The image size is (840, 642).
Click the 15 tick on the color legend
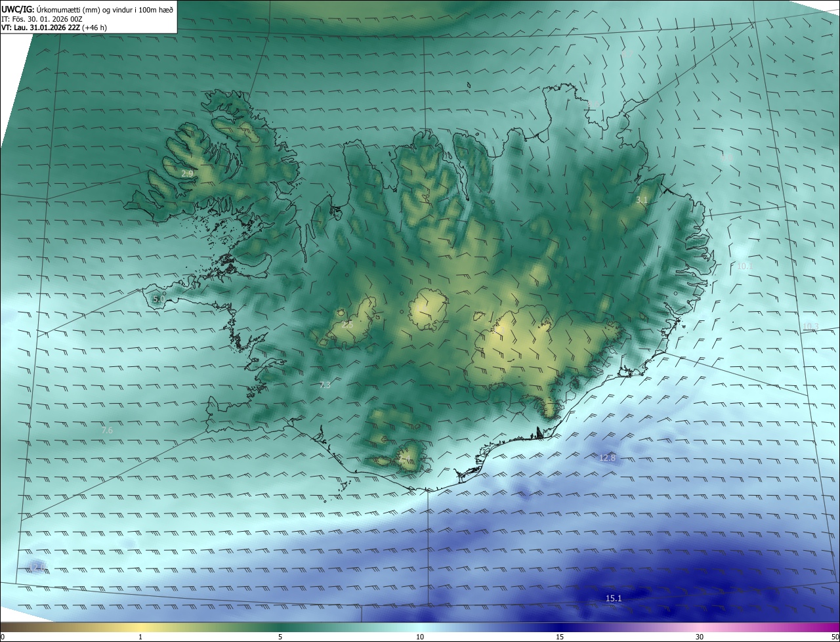(x=560, y=637)
